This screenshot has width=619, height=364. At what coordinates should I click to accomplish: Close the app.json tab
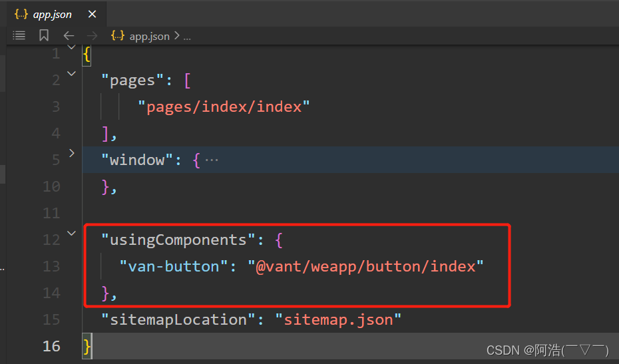pos(92,14)
